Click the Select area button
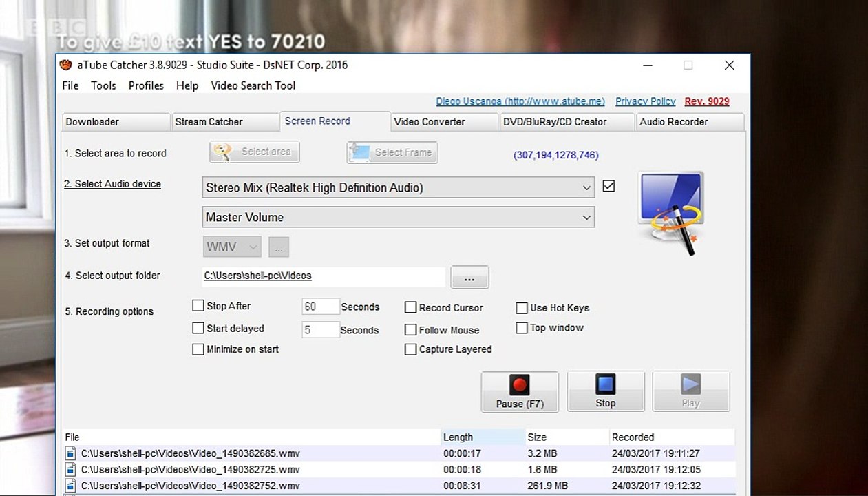This screenshot has width=868, height=496. tap(255, 152)
